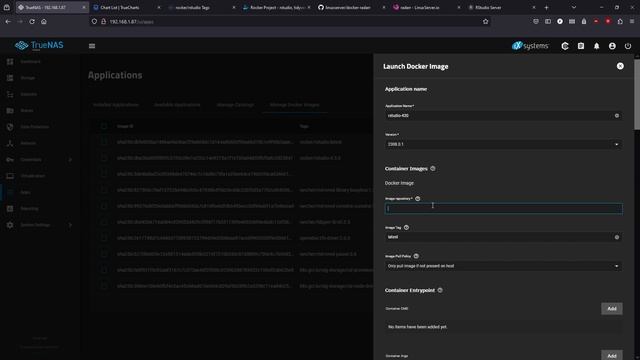The image size is (640, 360).
Task: Click the Image Tag field showing latest
Action: [499, 237]
